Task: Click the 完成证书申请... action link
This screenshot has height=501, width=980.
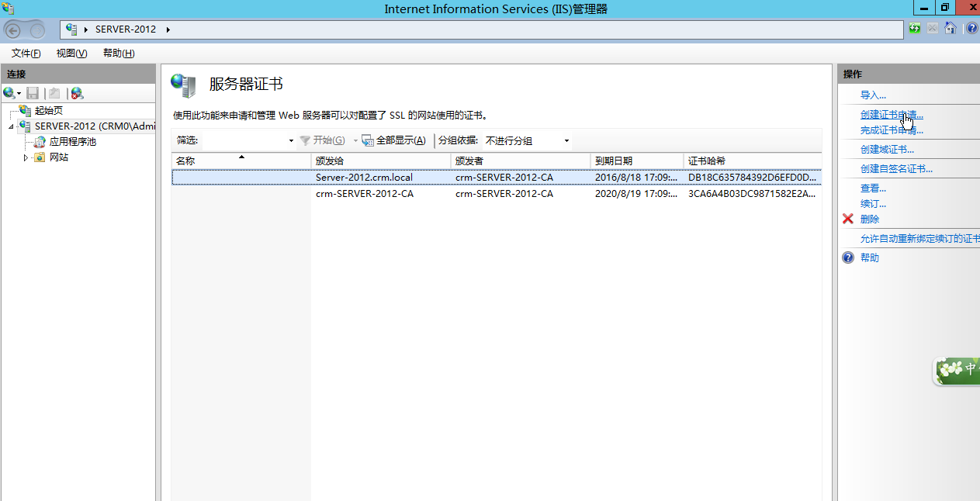Action: 892,130
